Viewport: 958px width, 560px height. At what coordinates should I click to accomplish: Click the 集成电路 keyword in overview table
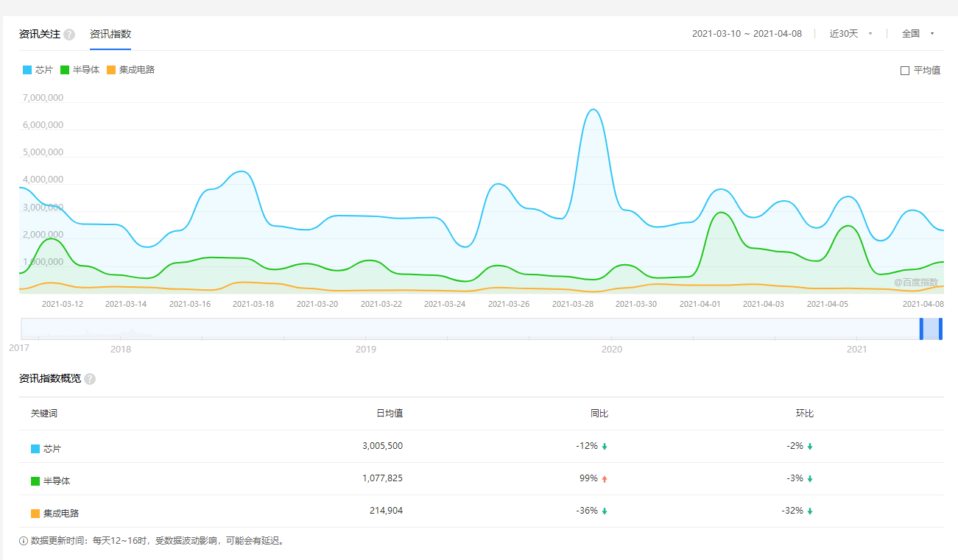coord(60,513)
